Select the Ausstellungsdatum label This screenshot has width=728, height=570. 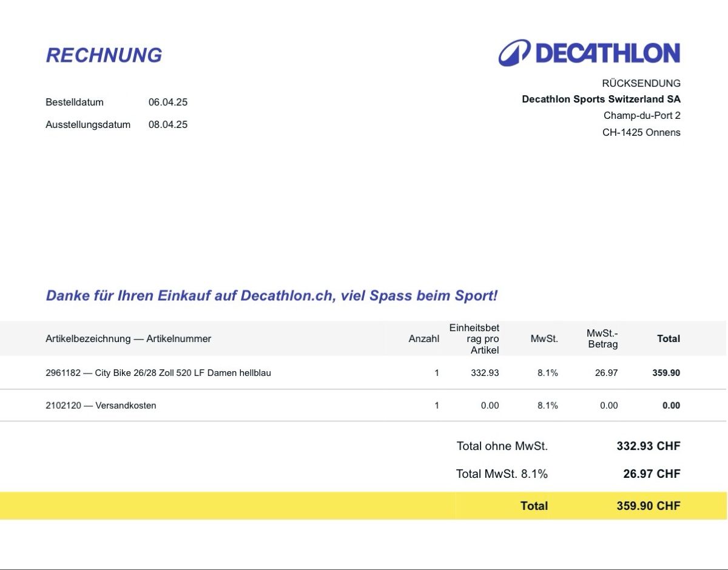pyautogui.click(x=88, y=124)
